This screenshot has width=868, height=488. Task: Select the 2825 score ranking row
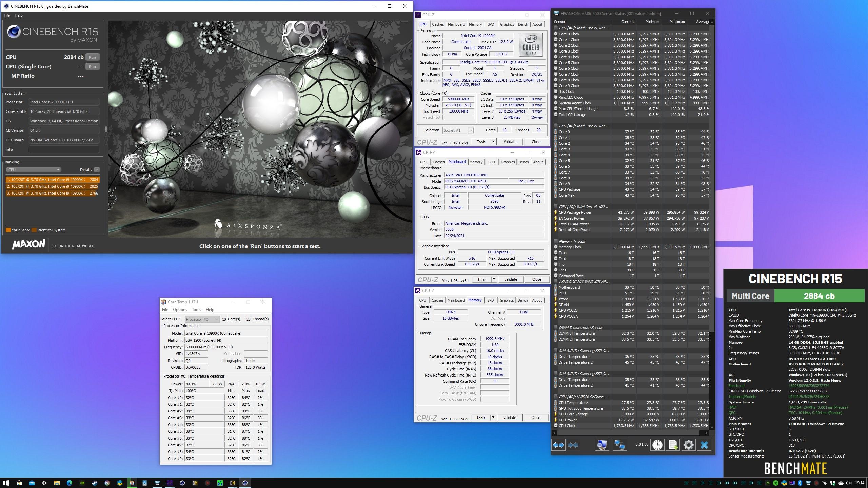52,186
